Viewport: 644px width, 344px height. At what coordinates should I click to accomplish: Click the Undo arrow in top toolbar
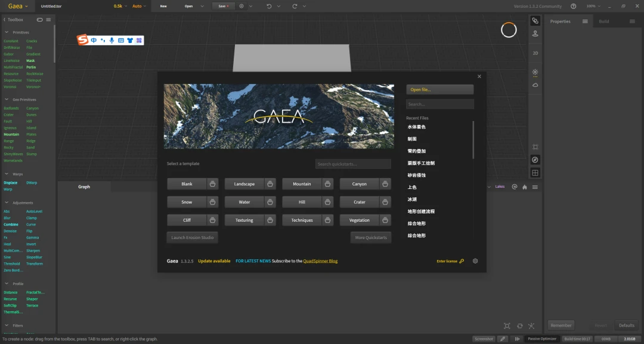point(269,6)
